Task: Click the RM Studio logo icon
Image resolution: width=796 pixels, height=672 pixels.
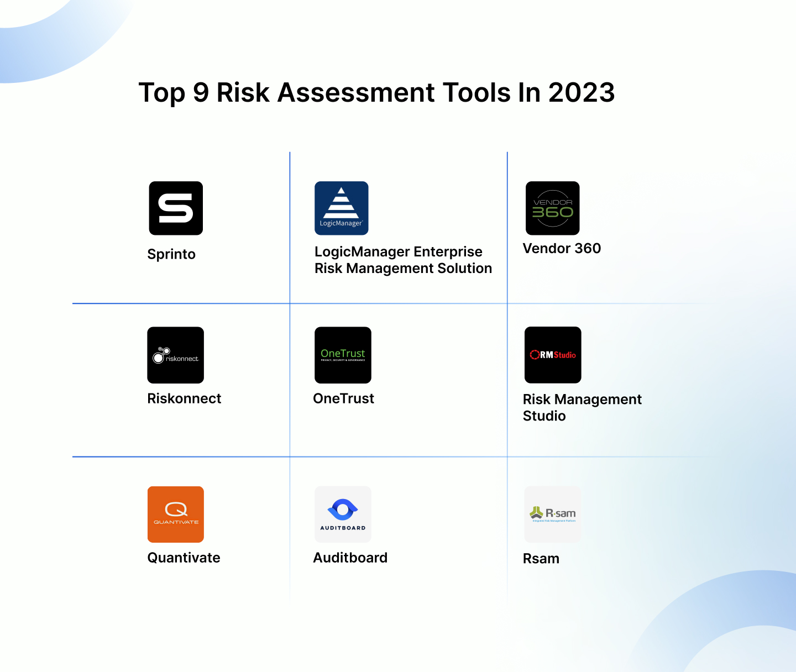Action: point(553,355)
